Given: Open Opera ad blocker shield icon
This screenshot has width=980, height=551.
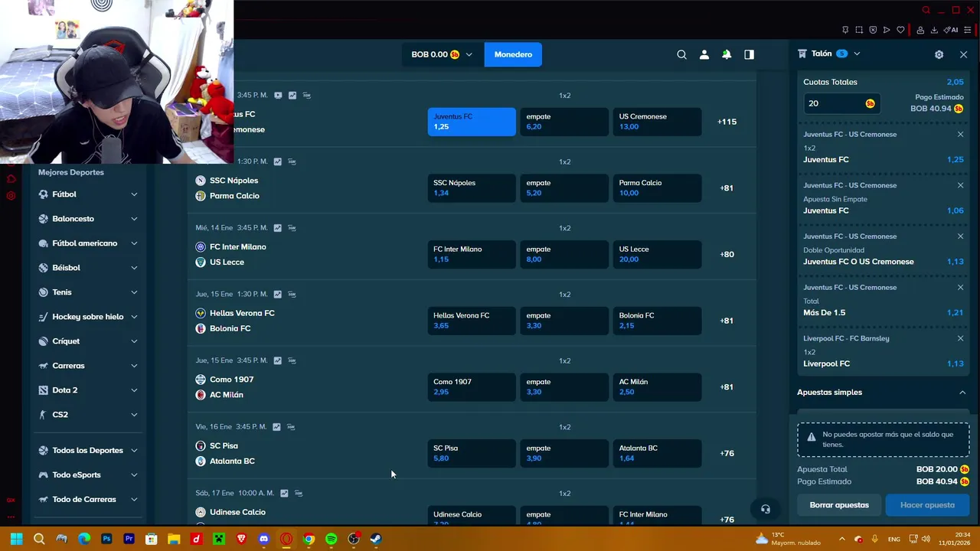Looking at the screenshot, I should pos(873,30).
